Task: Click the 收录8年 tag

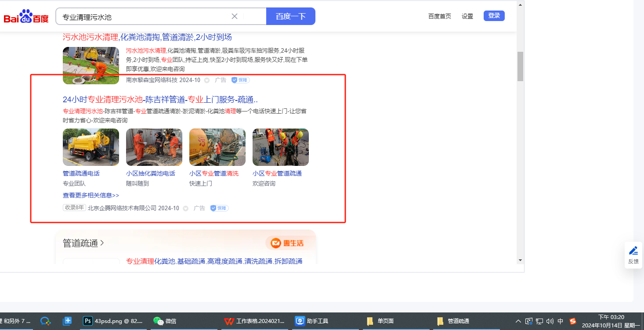Action: 74,208
